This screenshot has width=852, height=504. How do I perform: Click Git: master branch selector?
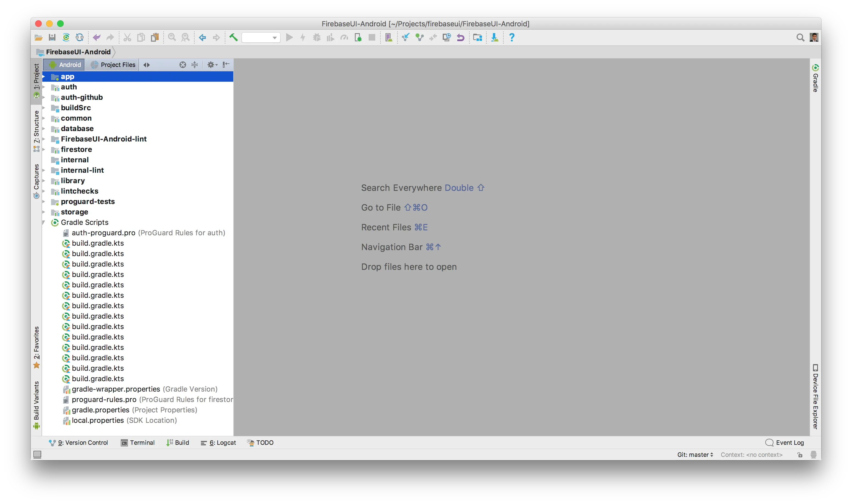[x=695, y=454]
